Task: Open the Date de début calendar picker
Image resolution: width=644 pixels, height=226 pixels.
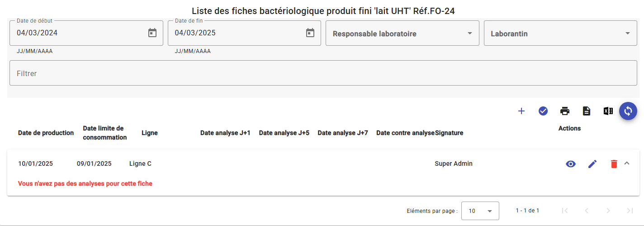Action: click(x=152, y=33)
